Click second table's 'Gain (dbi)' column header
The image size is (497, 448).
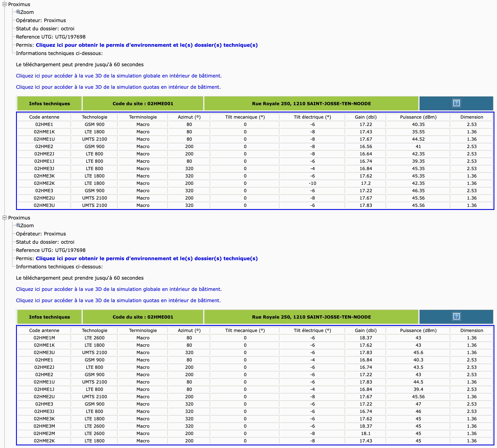click(x=366, y=330)
